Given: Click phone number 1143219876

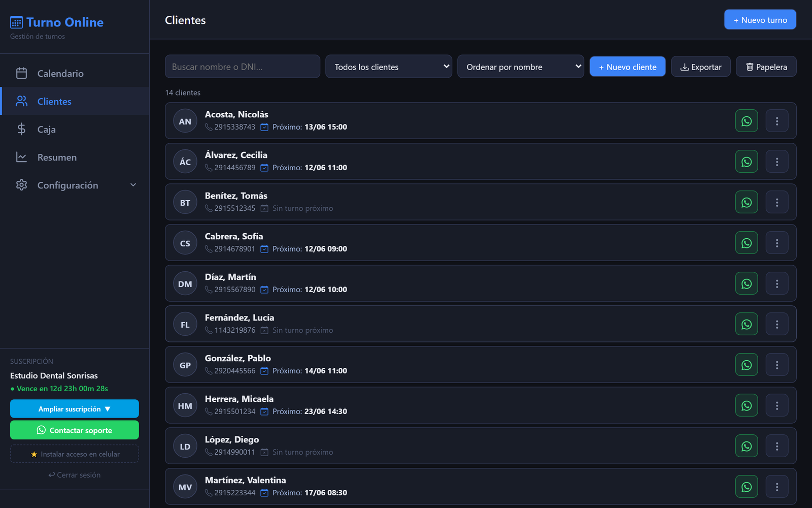Looking at the screenshot, I should (234, 330).
